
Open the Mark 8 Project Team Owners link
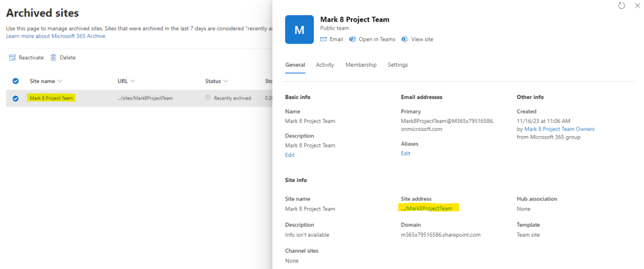click(x=559, y=129)
